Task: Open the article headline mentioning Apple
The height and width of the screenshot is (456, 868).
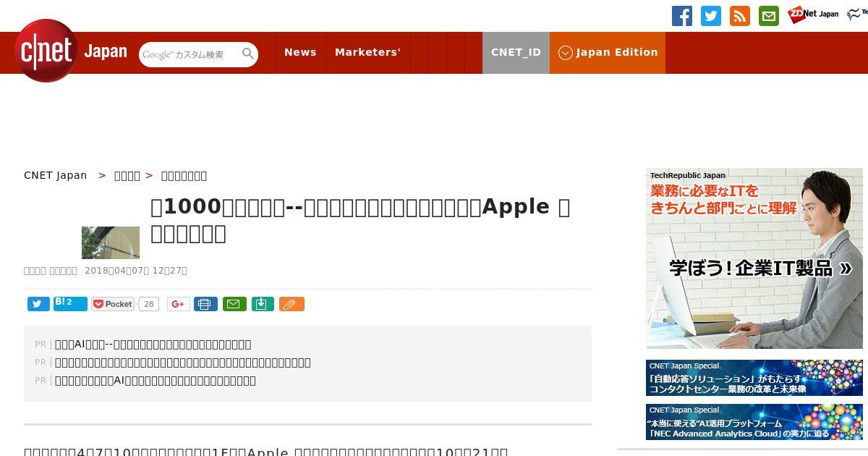Action: (360, 219)
